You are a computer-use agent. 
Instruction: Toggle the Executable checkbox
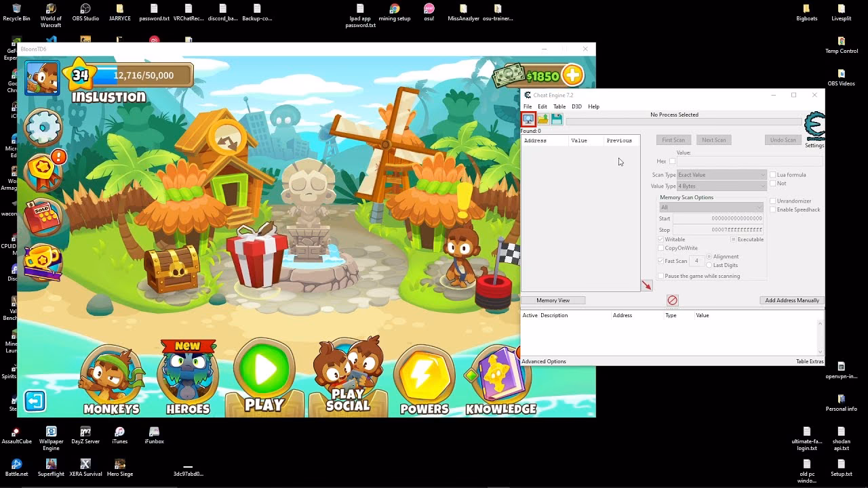(734, 239)
